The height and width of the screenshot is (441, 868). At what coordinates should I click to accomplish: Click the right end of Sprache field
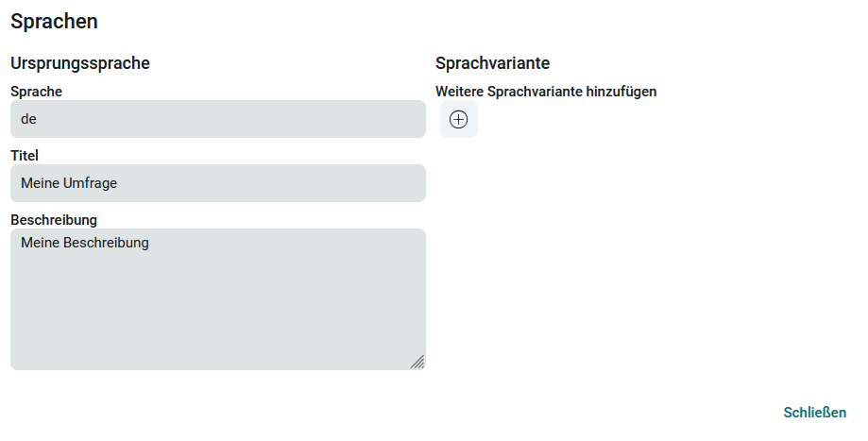[406, 119]
